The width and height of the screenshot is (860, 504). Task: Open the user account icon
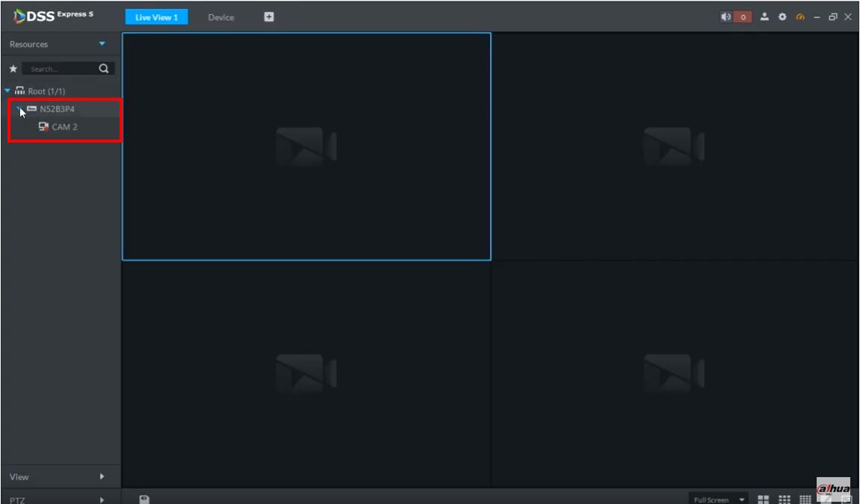764,17
